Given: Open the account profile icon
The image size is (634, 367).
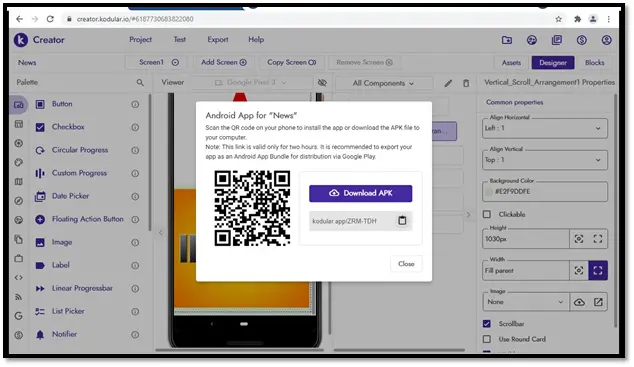Looking at the screenshot, I should pos(606,40).
